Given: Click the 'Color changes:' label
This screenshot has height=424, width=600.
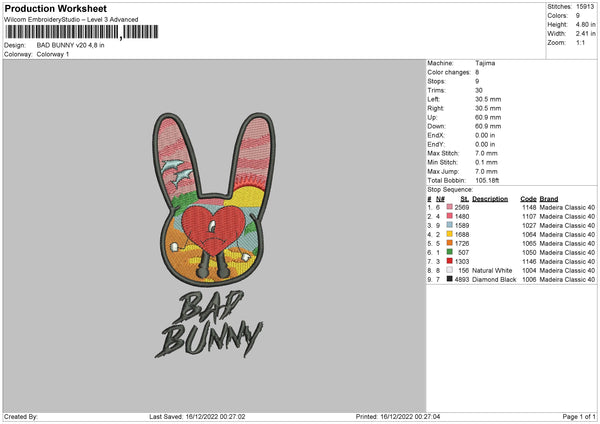Looking at the screenshot, I should (449, 72).
